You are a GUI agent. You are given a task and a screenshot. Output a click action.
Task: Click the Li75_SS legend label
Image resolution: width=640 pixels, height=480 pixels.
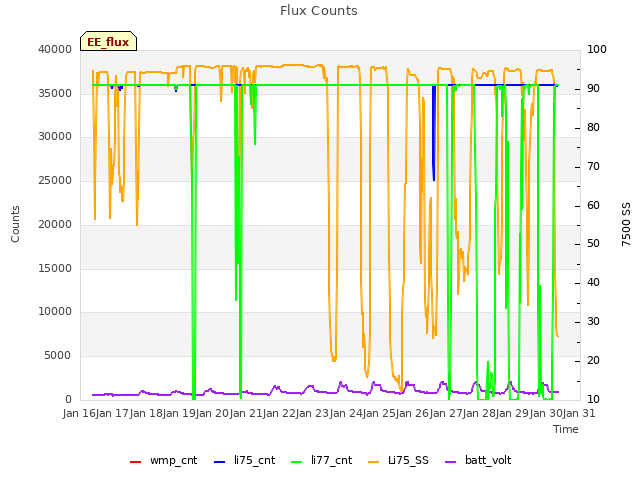(x=408, y=460)
